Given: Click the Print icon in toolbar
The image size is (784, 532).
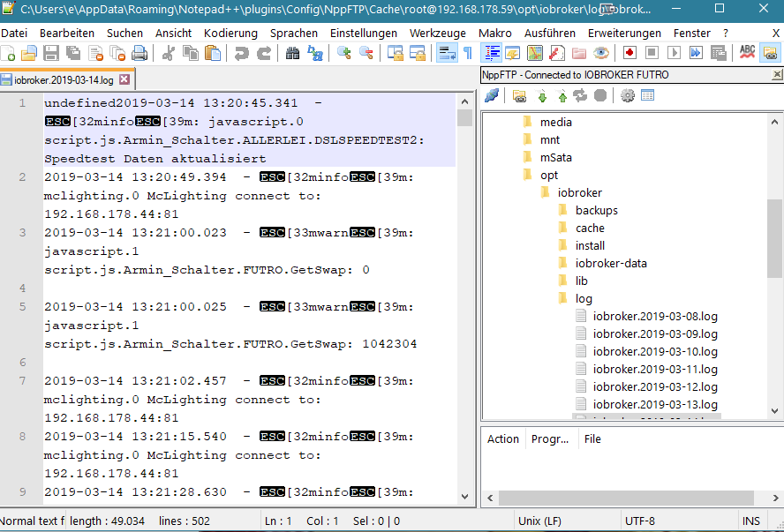Looking at the screenshot, I should pos(139,53).
